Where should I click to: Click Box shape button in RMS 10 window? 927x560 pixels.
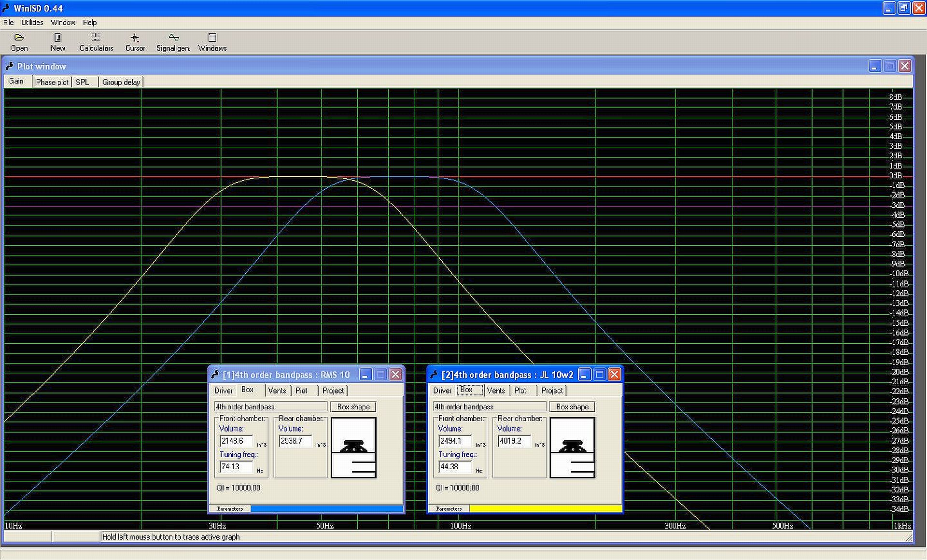(x=353, y=407)
